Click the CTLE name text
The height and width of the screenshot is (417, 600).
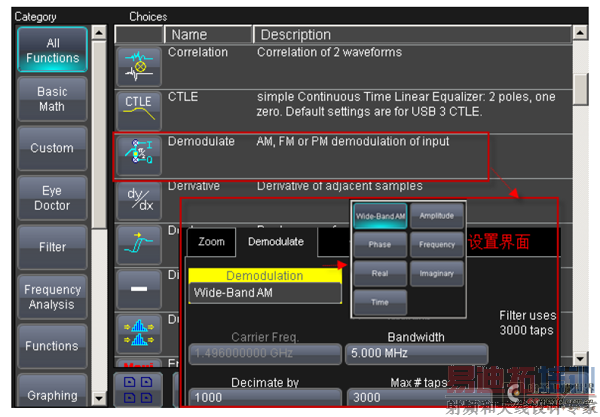pyautogui.click(x=183, y=97)
